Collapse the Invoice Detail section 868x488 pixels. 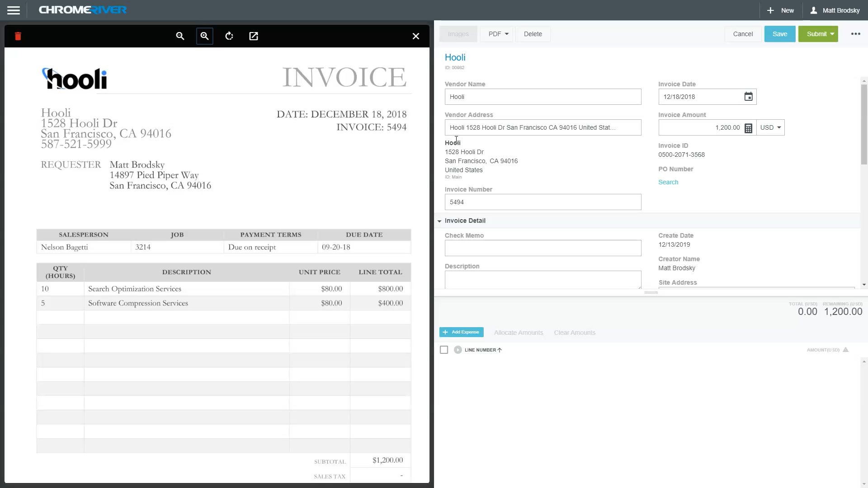439,221
